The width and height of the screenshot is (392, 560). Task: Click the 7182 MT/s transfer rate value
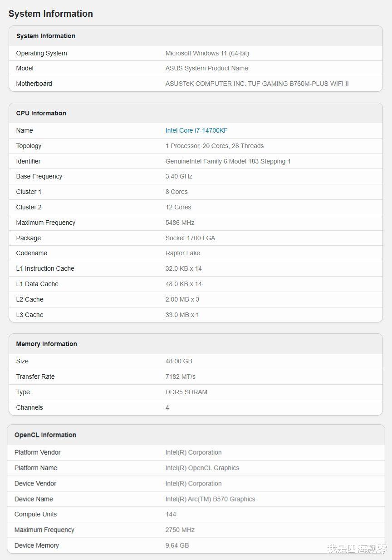[180, 377]
